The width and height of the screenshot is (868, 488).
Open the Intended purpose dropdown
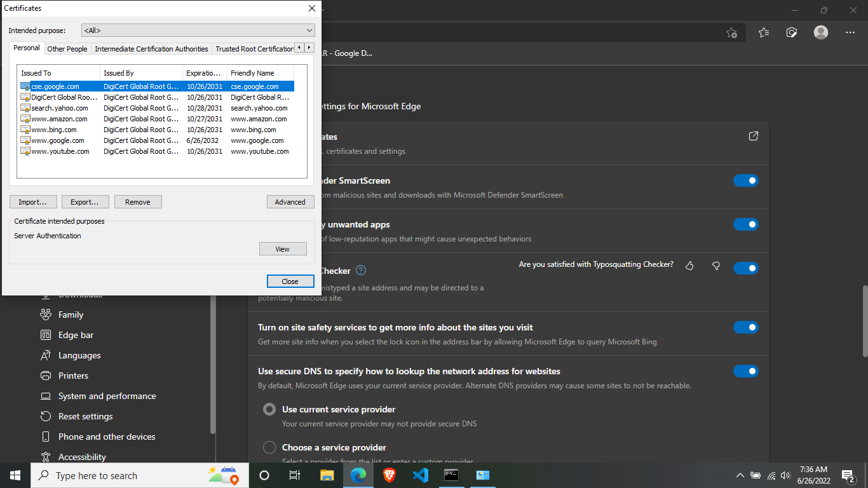(x=198, y=30)
